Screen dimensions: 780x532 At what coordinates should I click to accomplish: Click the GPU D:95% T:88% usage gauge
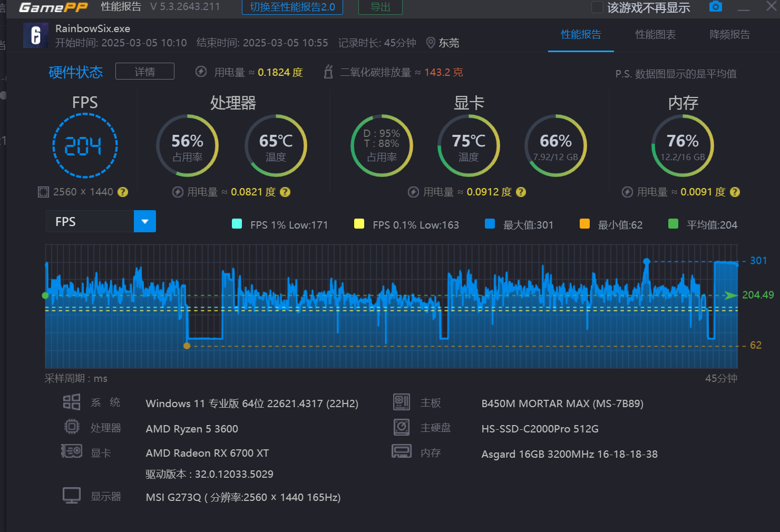(382, 146)
